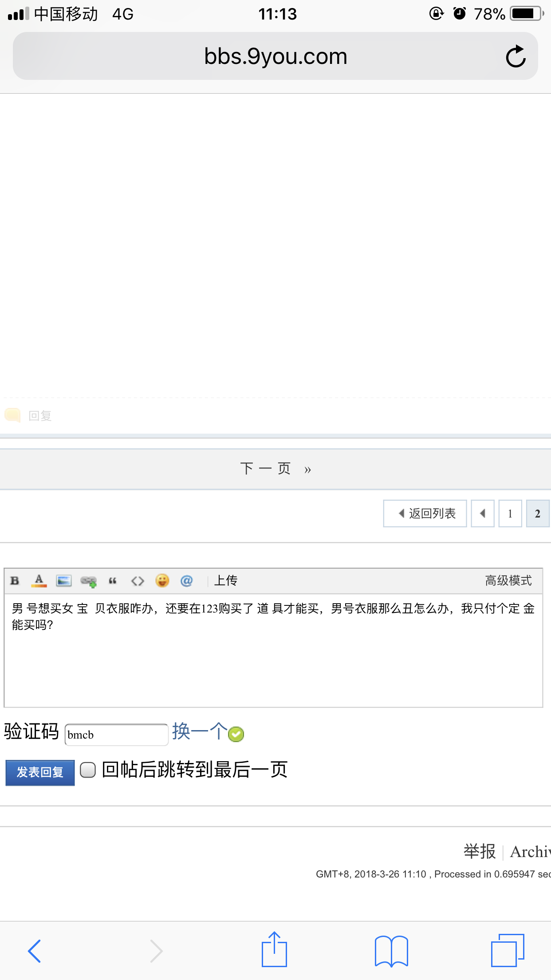The width and height of the screenshot is (551, 980).
Task: Open the Archiver link in footer
Action: (531, 851)
